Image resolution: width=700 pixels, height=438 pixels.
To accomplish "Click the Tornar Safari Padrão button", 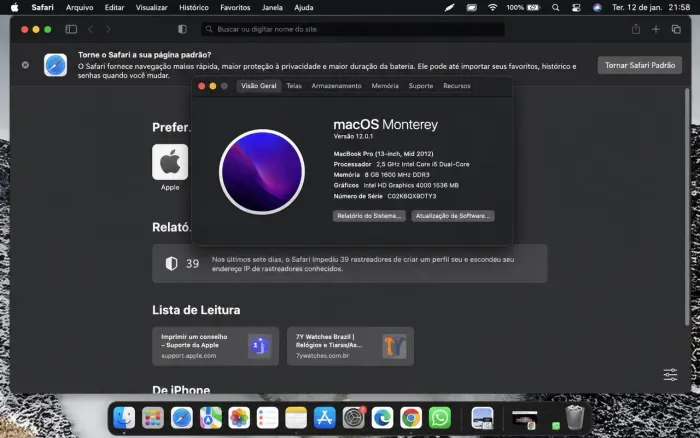I will click(640, 65).
